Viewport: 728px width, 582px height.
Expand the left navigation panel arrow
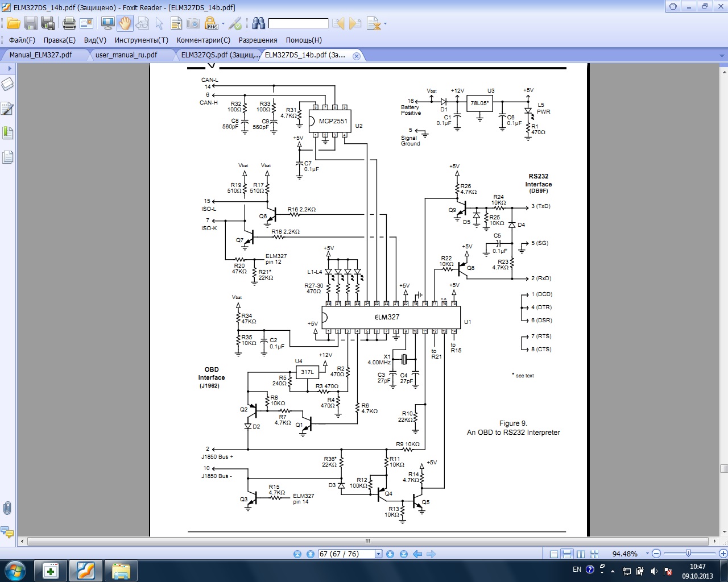(9, 68)
